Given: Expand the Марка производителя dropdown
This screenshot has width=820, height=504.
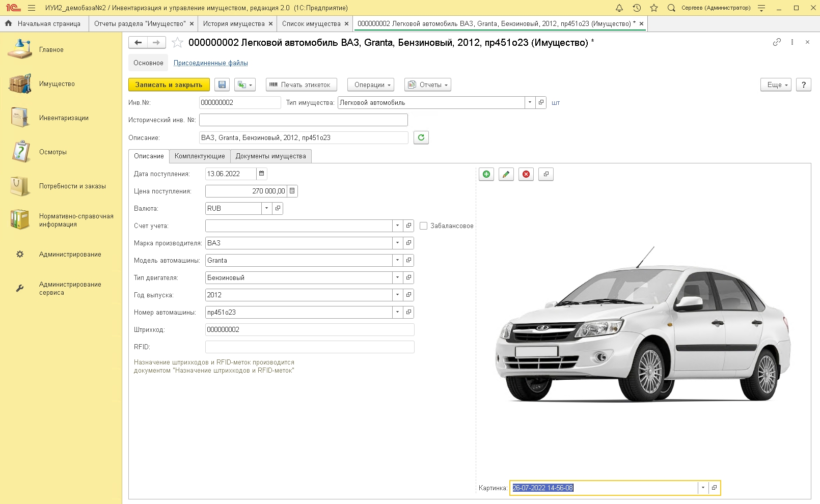Looking at the screenshot, I should pyautogui.click(x=397, y=243).
